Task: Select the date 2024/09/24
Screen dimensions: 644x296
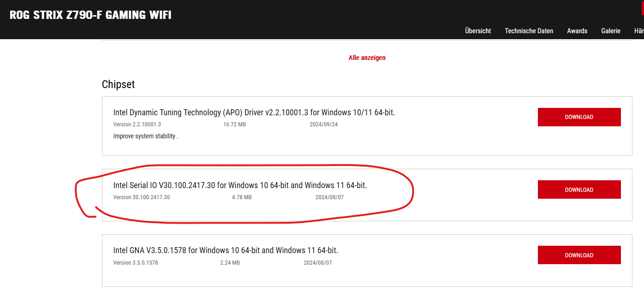Action: [324, 124]
